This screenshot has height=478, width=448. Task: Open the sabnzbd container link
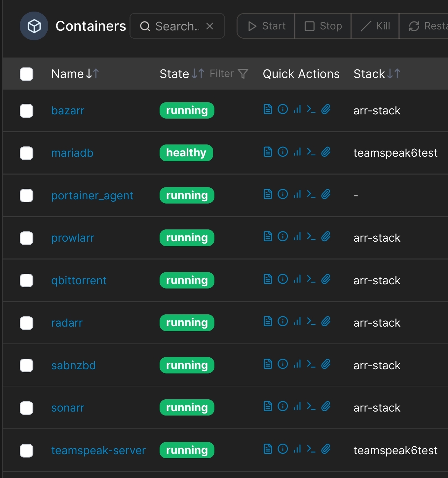(73, 365)
